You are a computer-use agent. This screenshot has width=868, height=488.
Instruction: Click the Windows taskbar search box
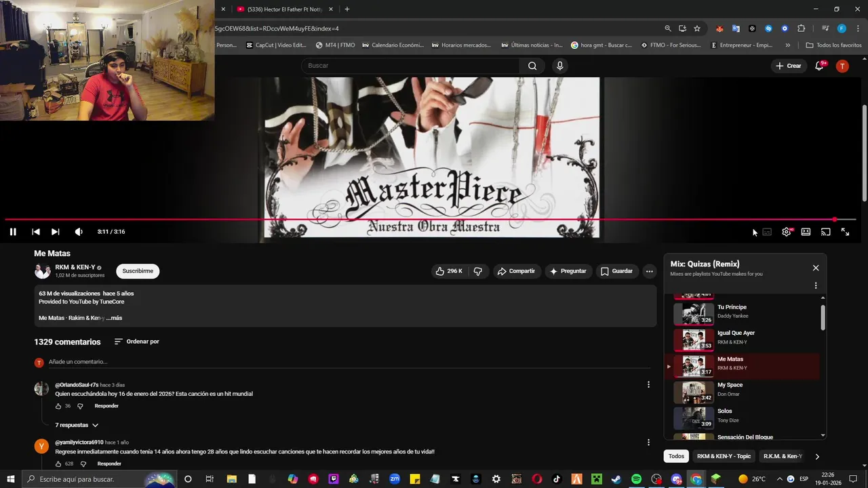click(100, 479)
